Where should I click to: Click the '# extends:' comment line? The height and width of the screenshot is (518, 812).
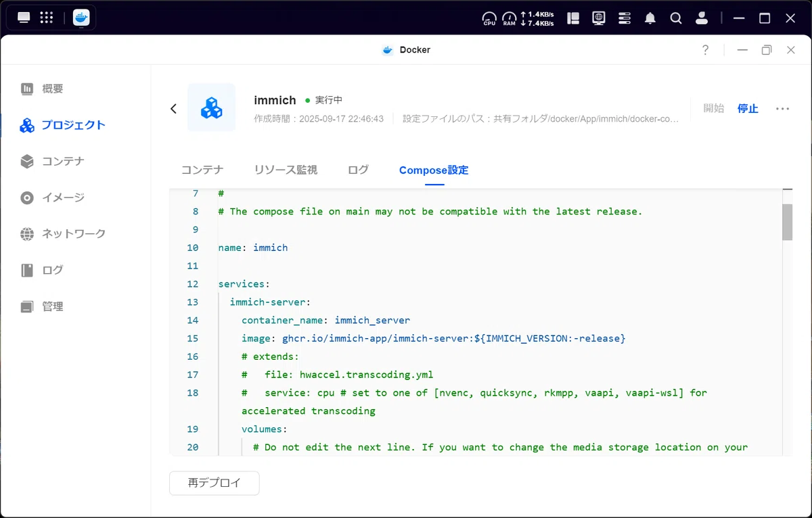coord(270,356)
